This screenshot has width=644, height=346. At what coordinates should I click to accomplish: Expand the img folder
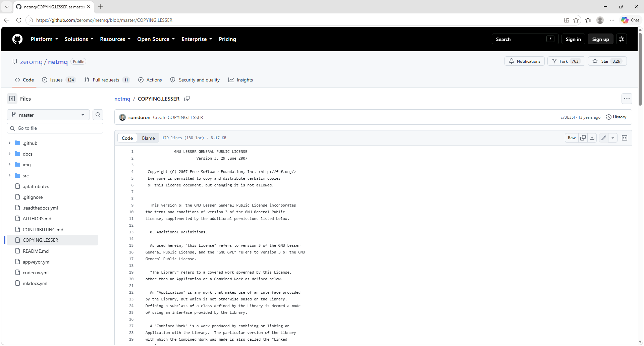click(x=9, y=165)
